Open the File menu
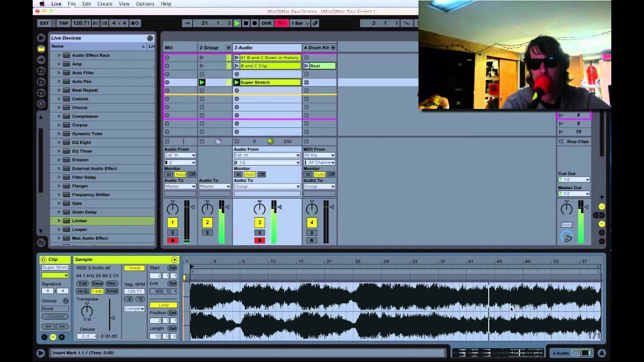 72,4
